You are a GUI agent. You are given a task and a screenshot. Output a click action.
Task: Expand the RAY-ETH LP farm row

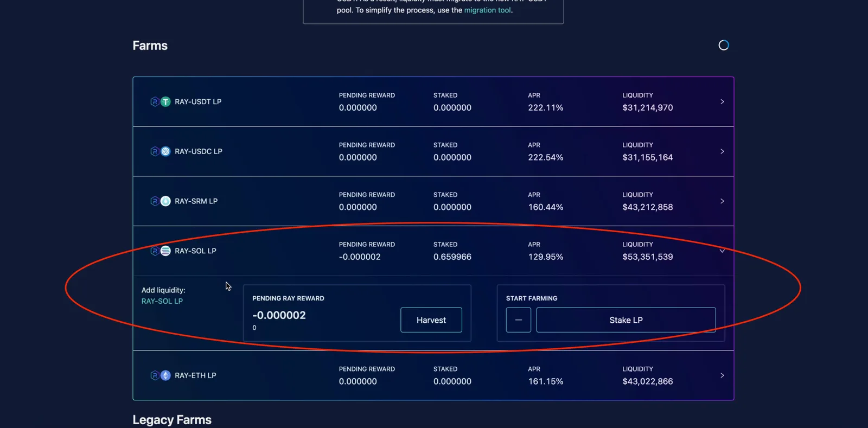722,375
